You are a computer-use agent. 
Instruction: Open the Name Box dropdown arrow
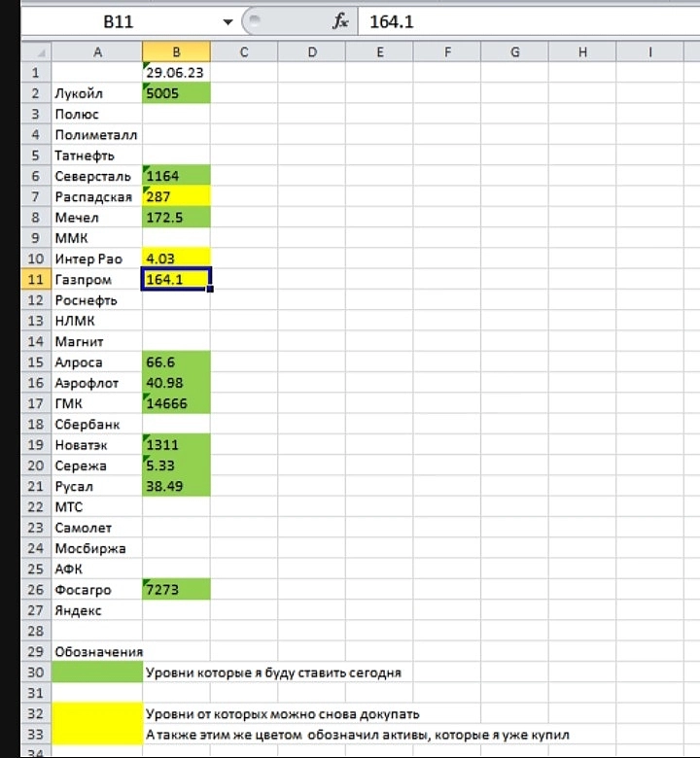click(227, 21)
